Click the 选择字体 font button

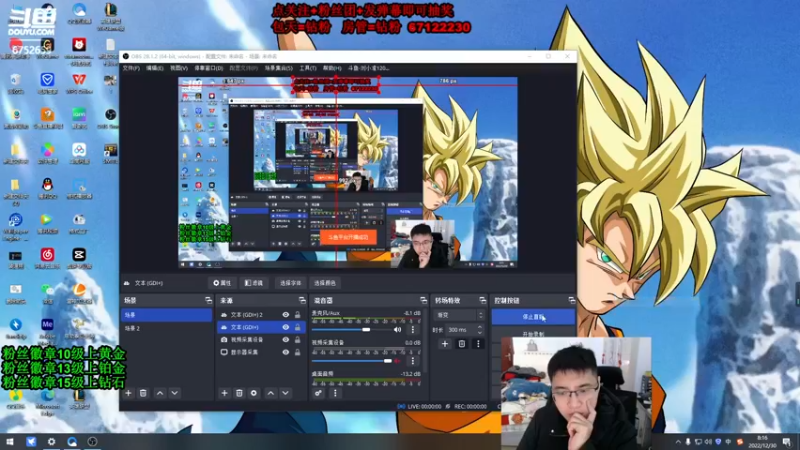(290, 283)
